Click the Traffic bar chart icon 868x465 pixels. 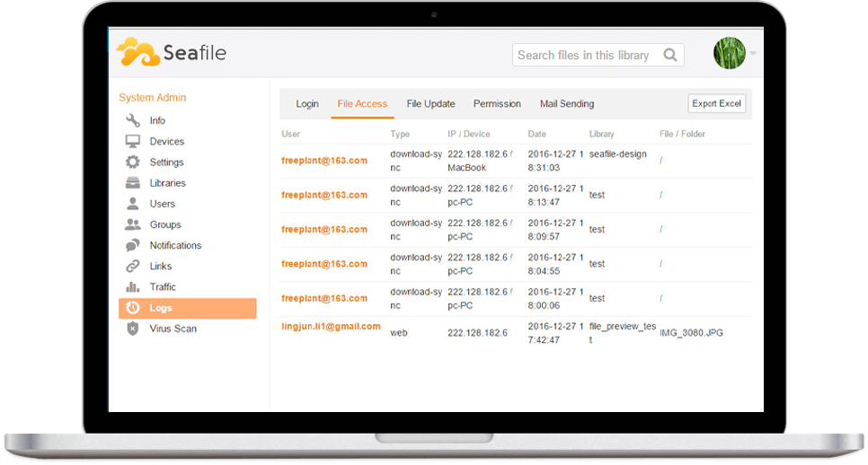coord(133,286)
